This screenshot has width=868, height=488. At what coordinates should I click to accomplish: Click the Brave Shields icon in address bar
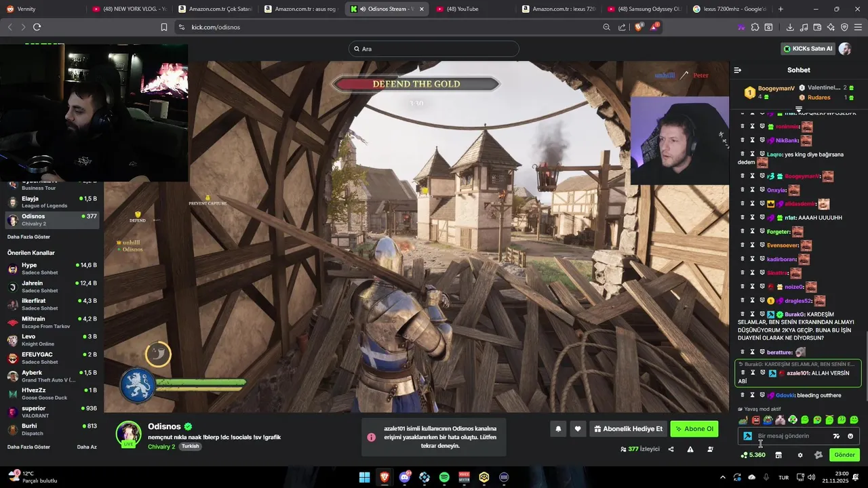639,27
